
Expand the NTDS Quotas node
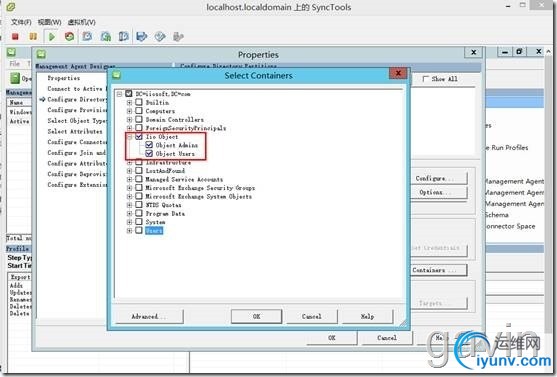[x=130, y=205]
